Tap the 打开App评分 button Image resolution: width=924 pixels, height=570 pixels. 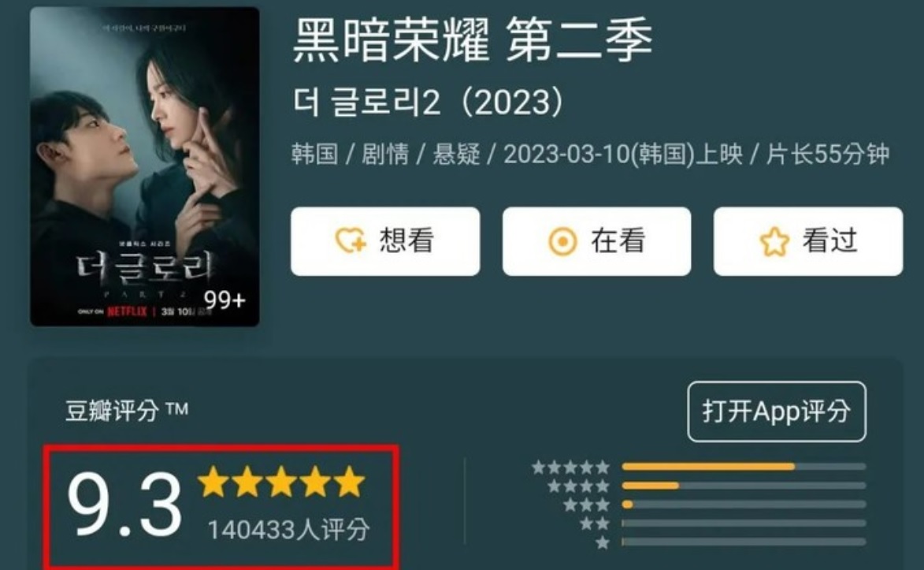[x=777, y=412]
